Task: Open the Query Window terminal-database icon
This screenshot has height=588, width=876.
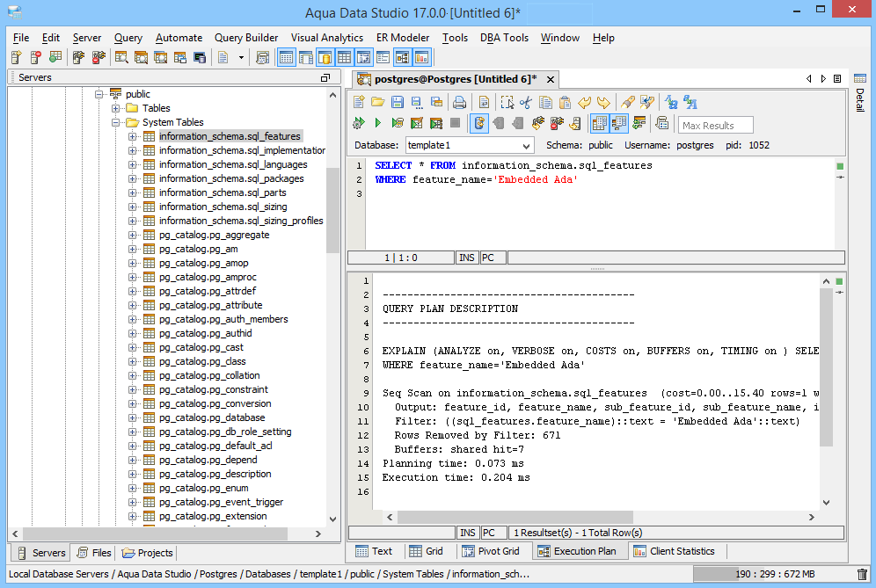Action: pyautogui.click(x=200, y=57)
